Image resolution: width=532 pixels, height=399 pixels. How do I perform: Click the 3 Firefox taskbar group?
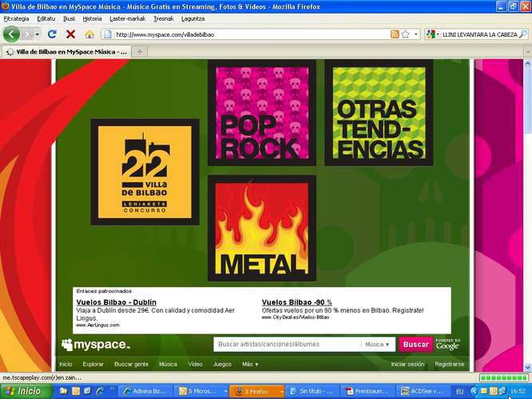[x=257, y=392]
